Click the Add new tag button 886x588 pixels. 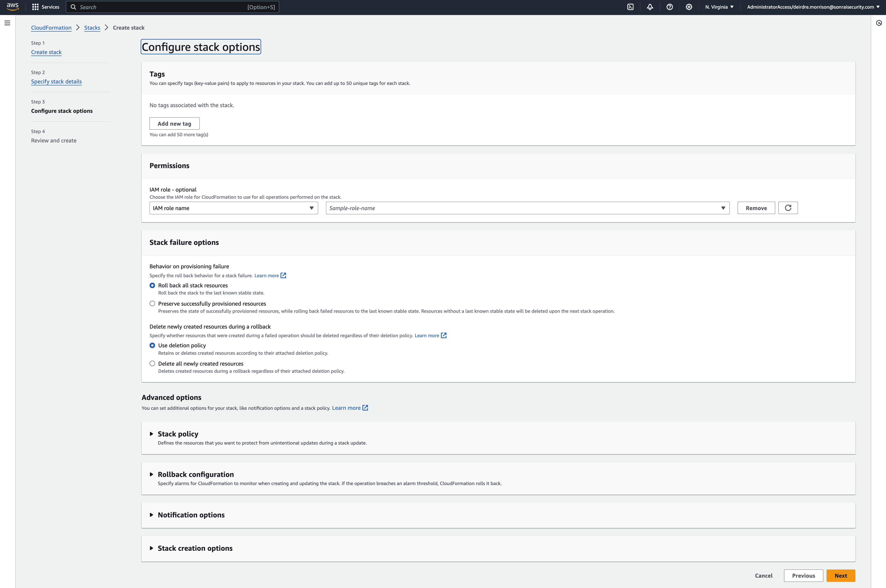174,123
